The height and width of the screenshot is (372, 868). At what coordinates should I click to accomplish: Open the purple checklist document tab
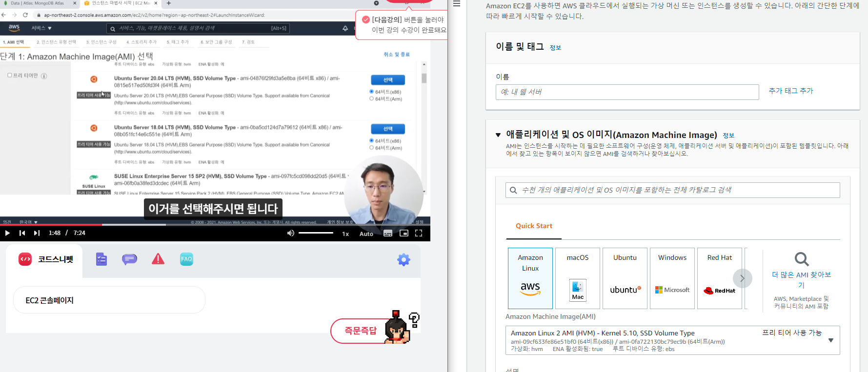point(101,259)
